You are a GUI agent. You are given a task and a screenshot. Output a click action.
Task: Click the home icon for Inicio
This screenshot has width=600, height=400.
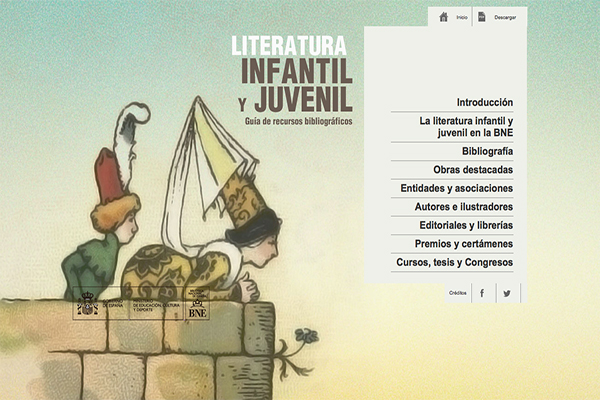pos(443,17)
